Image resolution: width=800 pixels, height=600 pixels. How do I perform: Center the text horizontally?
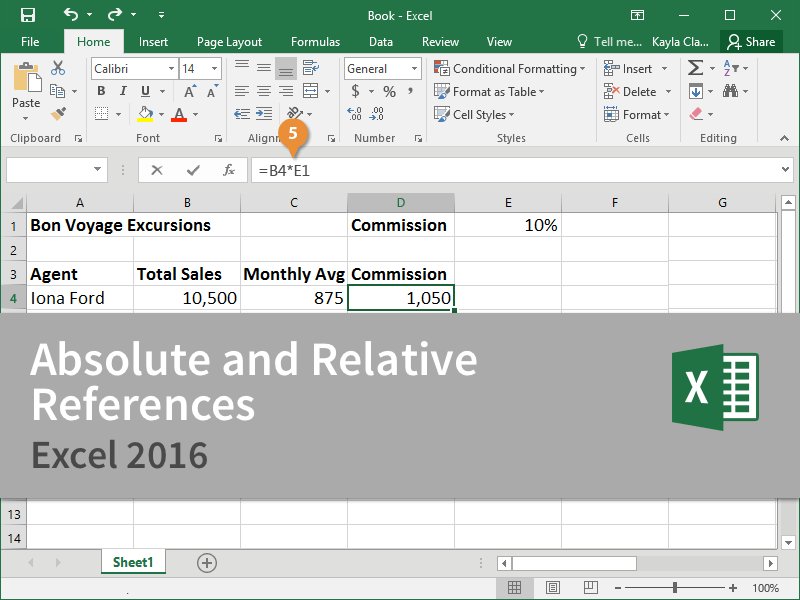point(264,91)
